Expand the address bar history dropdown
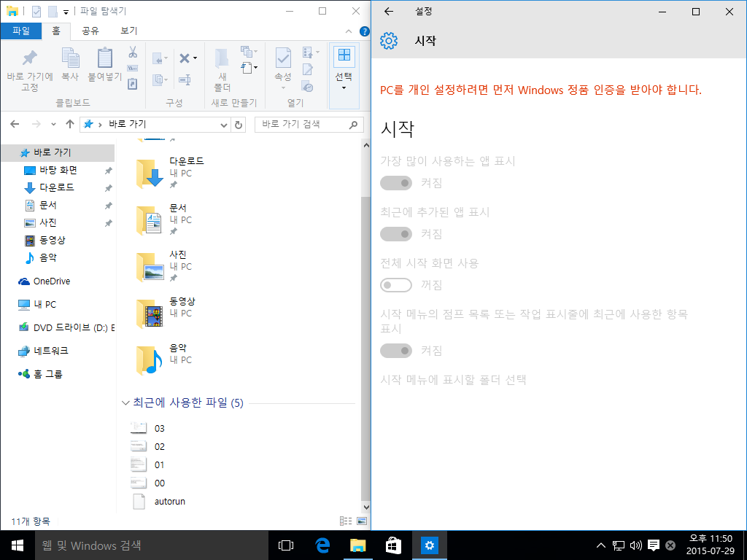The image size is (747, 560). point(224,125)
